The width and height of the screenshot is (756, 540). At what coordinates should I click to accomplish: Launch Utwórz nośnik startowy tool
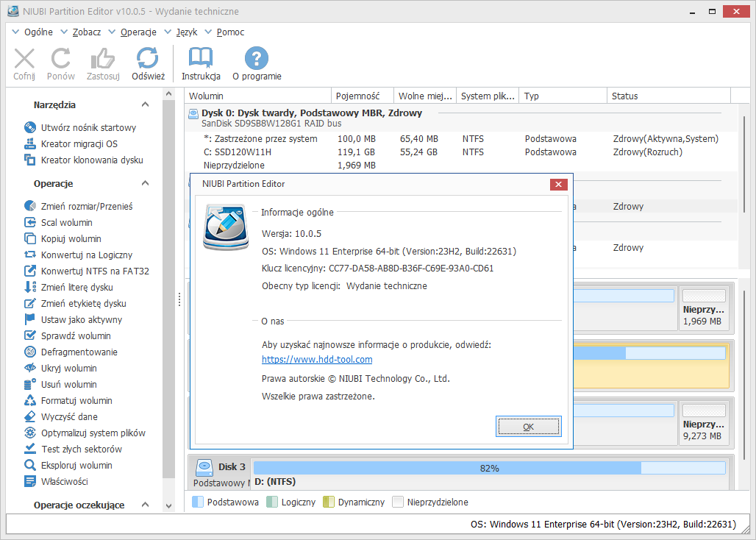point(80,128)
